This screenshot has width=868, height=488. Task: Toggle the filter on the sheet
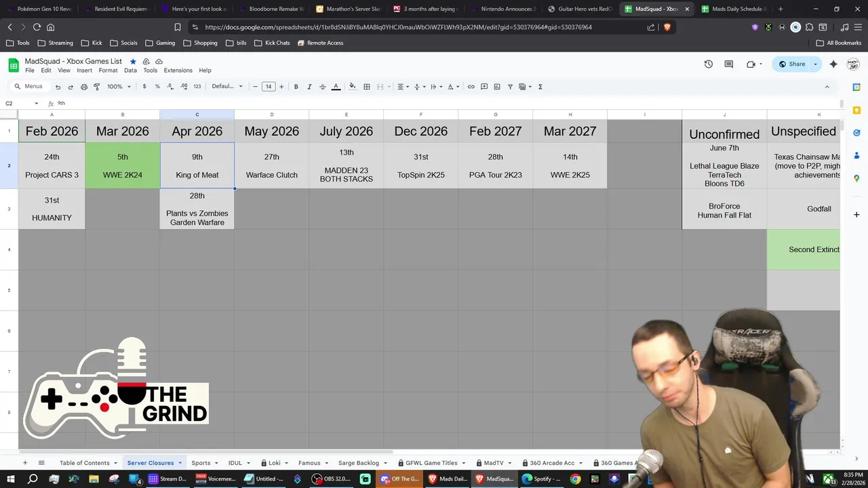coord(511,87)
